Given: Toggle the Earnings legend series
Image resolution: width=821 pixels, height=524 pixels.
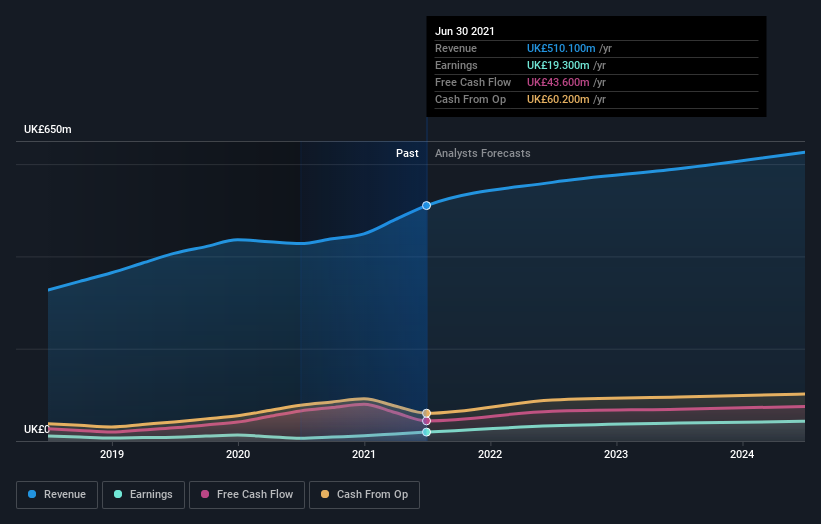Looking at the screenshot, I should [x=143, y=495].
